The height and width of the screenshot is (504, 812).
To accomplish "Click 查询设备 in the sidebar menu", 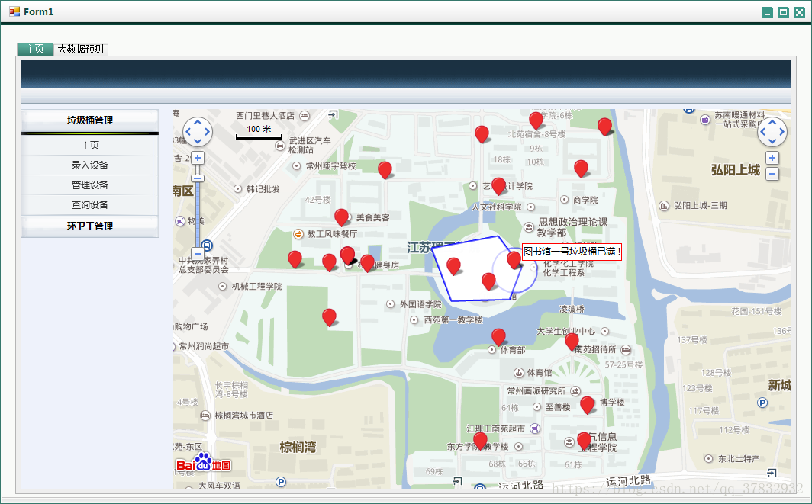I will click(x=89, y=204).
